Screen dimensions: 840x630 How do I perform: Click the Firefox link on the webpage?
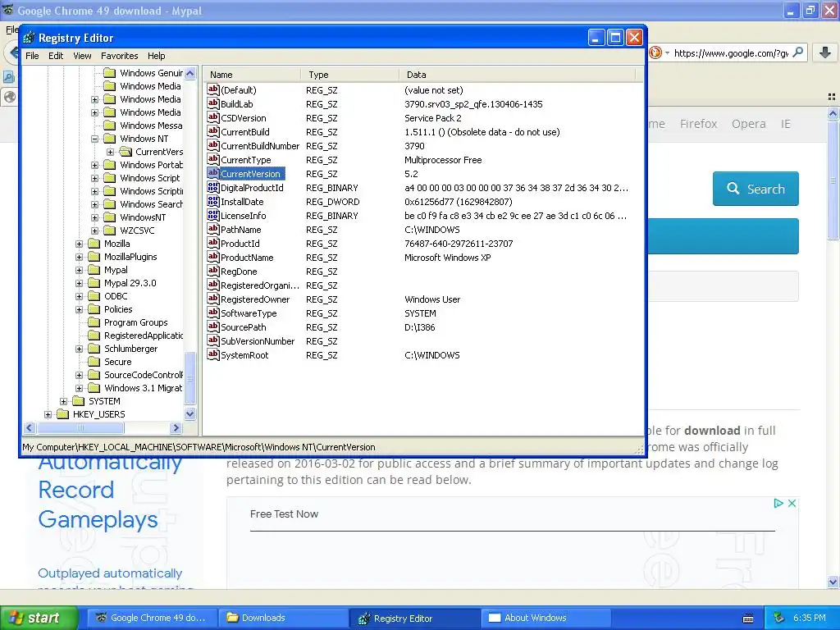pos(698,124)
